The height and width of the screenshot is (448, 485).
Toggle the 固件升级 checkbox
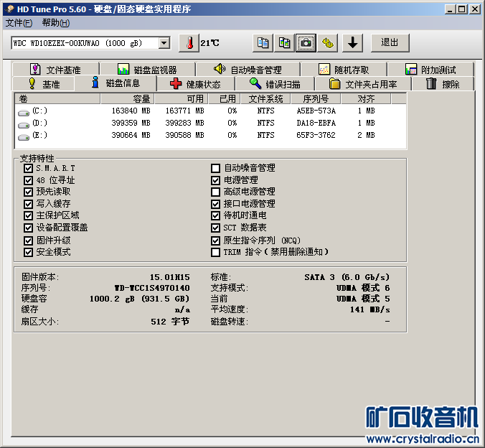coord(28,241)
